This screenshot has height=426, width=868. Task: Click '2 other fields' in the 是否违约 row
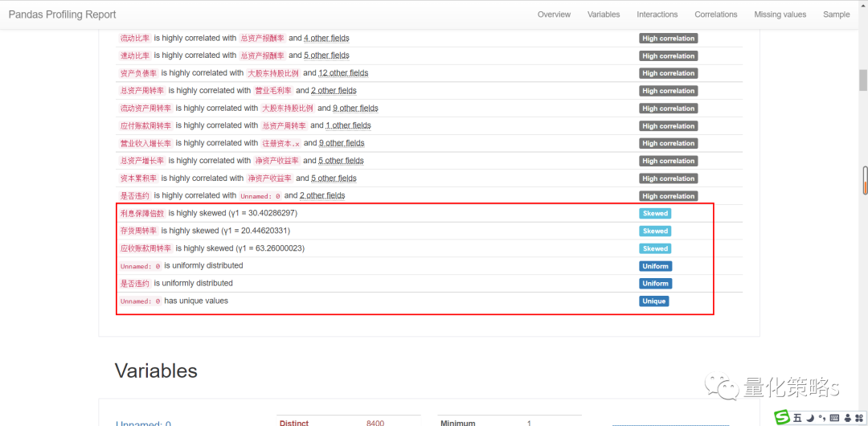point(322,195)
